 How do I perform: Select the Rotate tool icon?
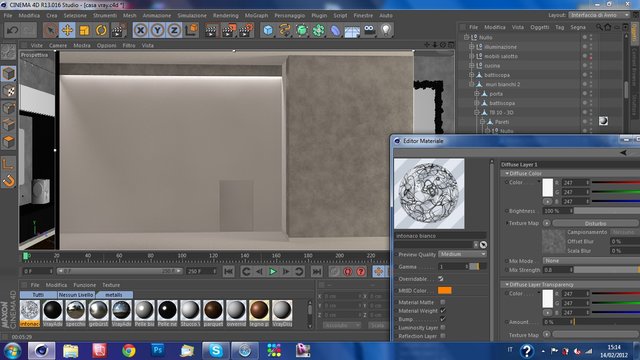coord(101,30)
